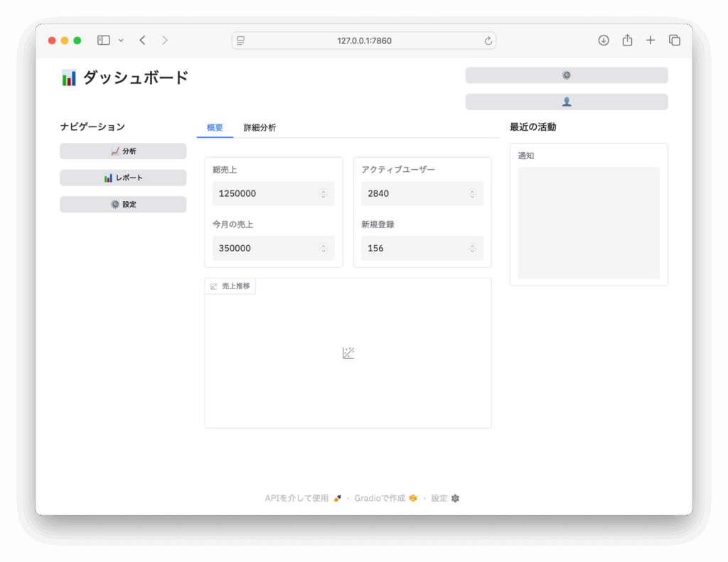
Task: Switch to the 概要 tab
Action: pyautogui.click(x=215, y=128)
